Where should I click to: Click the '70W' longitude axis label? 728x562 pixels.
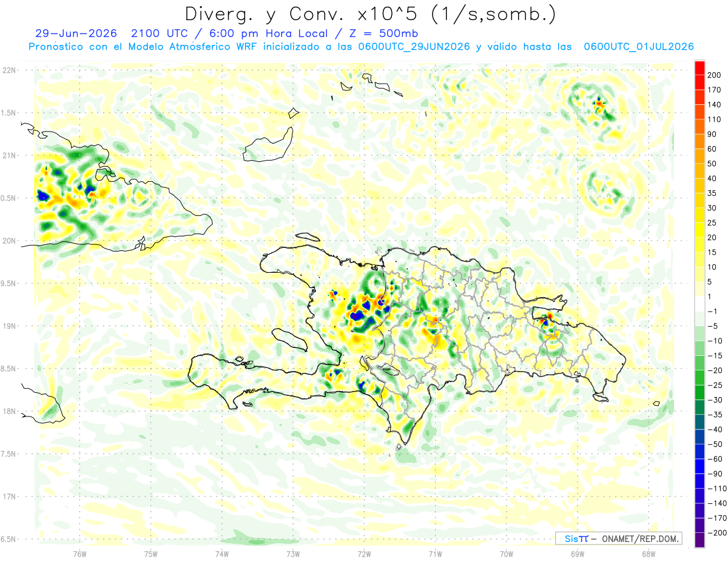pos(506,554)
